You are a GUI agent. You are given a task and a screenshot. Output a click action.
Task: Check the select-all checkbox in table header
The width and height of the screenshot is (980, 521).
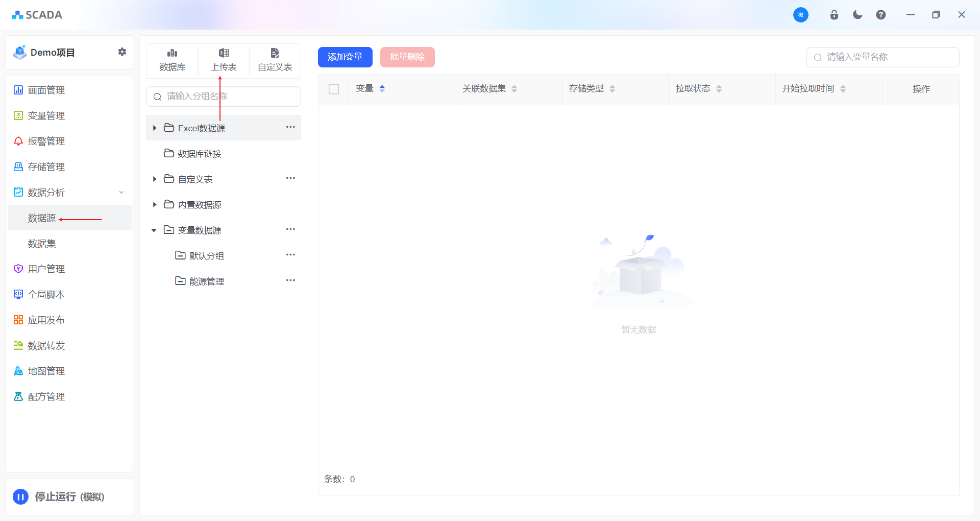tap(334, 89)
